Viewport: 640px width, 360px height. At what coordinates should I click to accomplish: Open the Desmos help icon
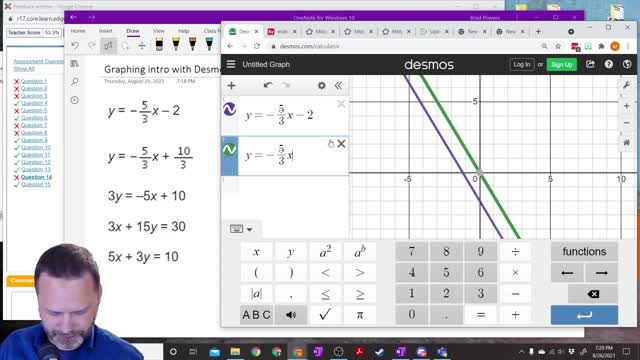tap(609, 64)
